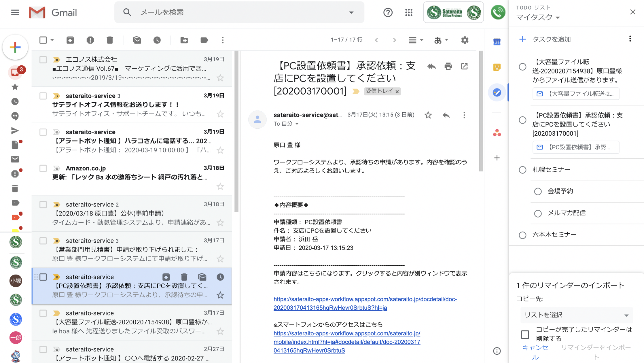Open the main menu hamburger icon

[15, 12]
